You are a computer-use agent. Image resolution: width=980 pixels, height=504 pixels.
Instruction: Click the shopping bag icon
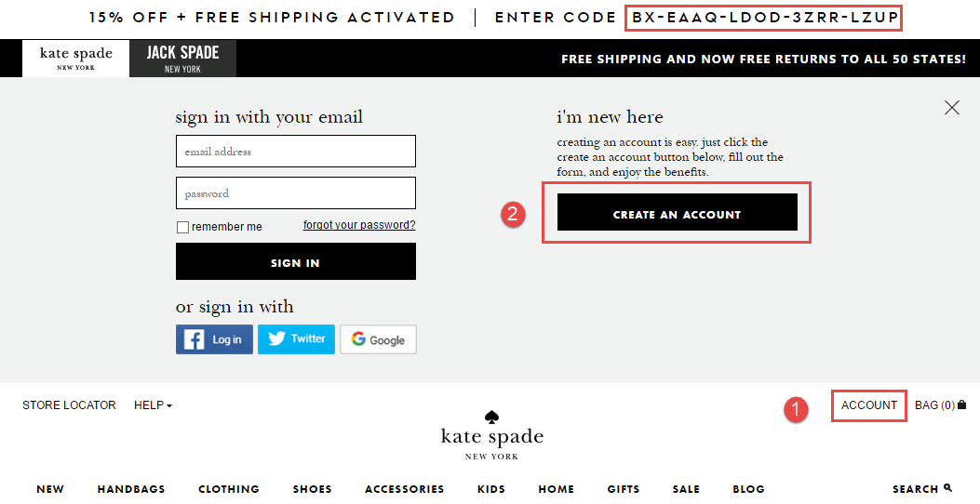962,405
